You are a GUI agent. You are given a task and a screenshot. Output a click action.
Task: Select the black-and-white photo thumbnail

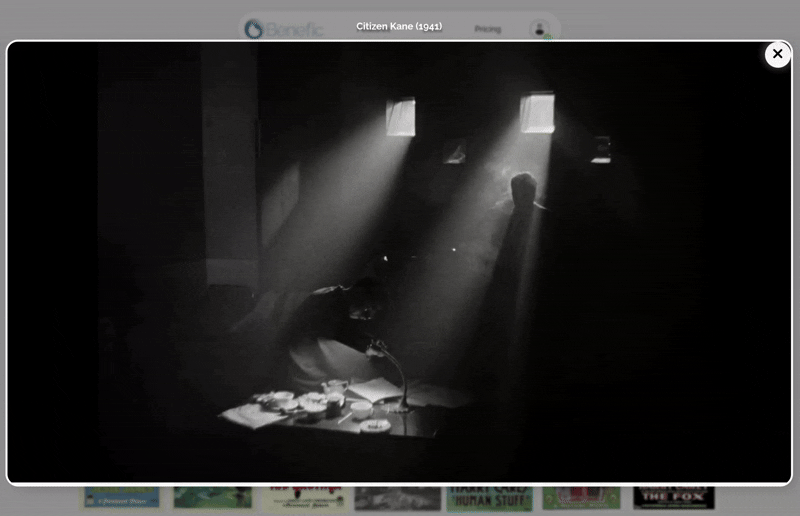[x=397, y=497]
